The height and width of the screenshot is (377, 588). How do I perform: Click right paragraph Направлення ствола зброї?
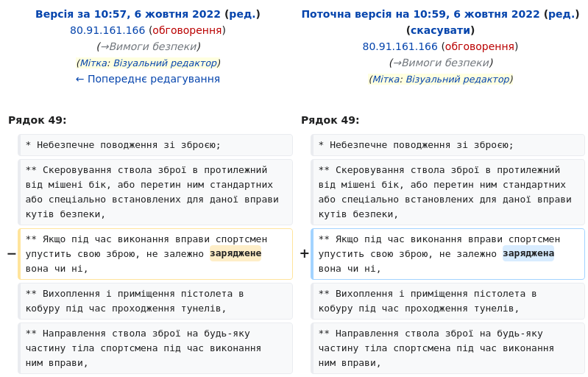click(x=447, y=348)
